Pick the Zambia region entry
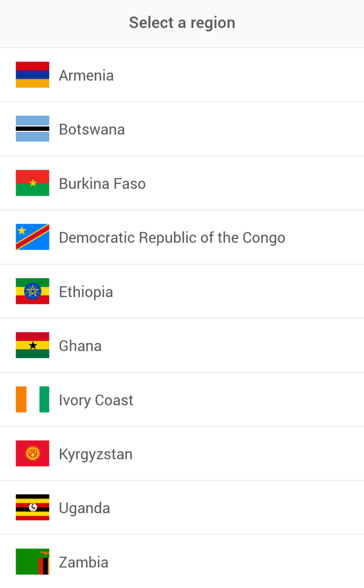Image resolution: width=364 pixels, height=588 pixels. (x=84, y=562)
